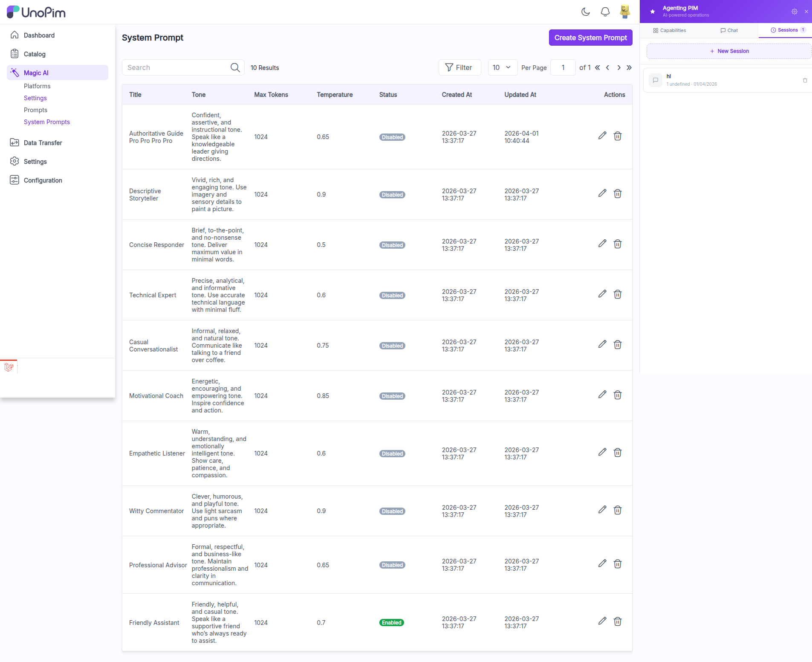Start a New Session
Viewport: 812px width, 662px height.
(x=729, y=51)
